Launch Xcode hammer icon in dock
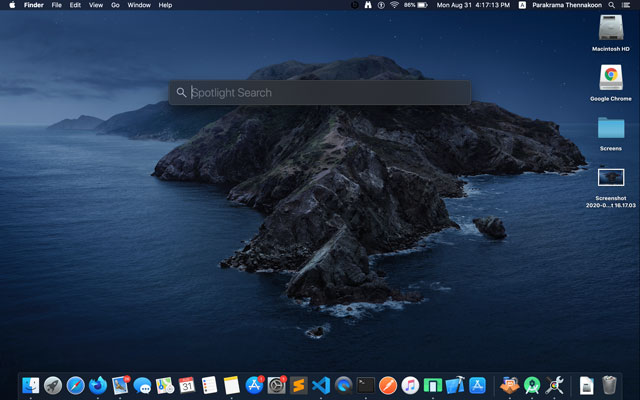640x400 pixels. tap(455, 385)
